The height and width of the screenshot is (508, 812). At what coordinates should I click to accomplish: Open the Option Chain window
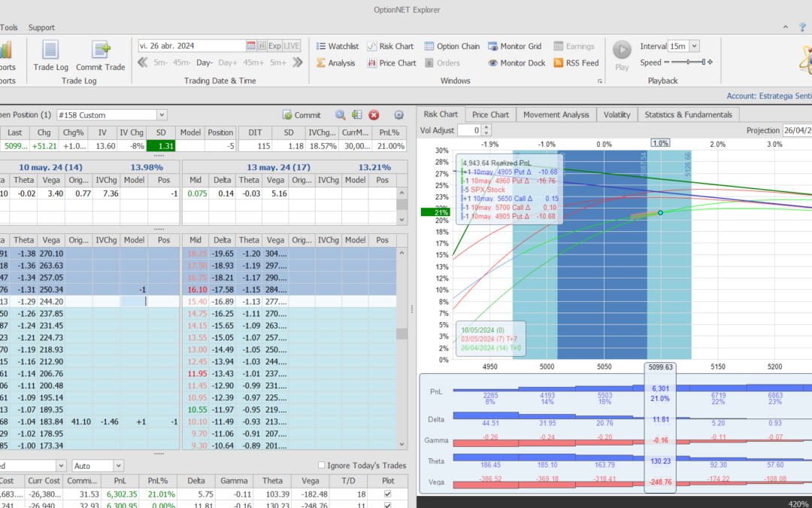tap(452, 46)
